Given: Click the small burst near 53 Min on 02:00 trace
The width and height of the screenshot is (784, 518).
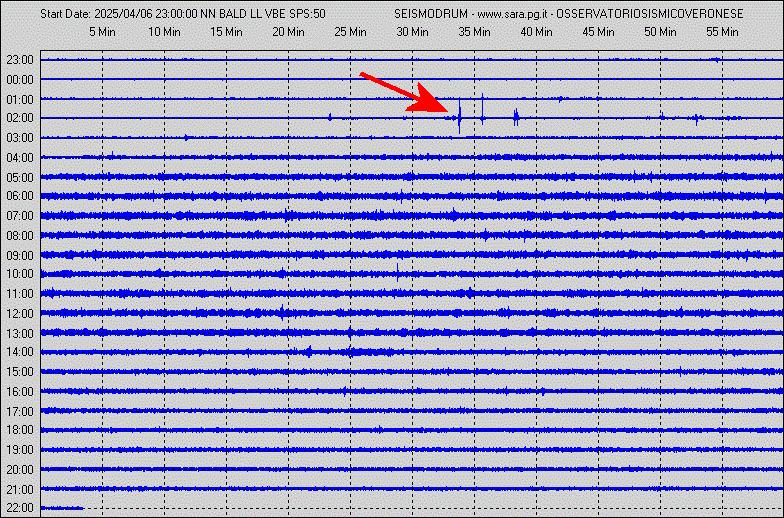Looking at the screenshot, I should pyautogui.click(x=697, y=118).
